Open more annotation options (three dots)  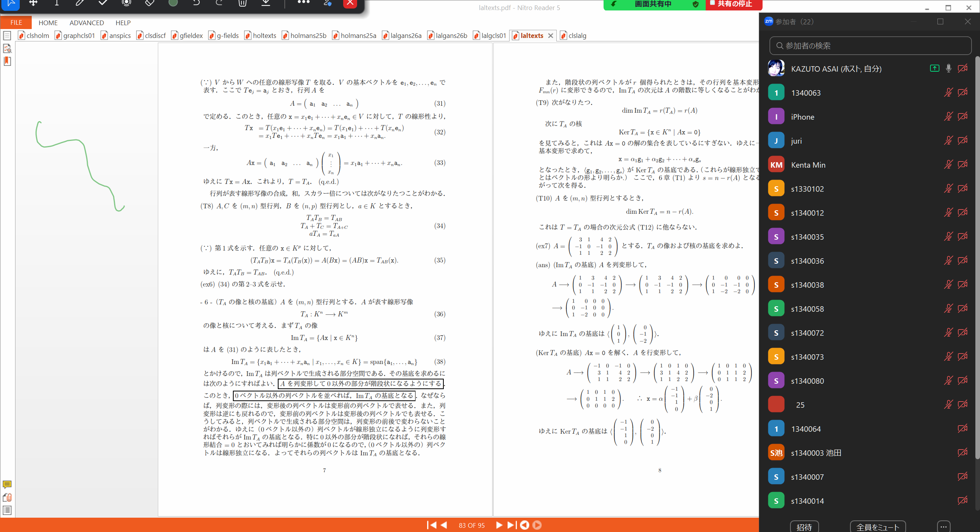[303, 2]
